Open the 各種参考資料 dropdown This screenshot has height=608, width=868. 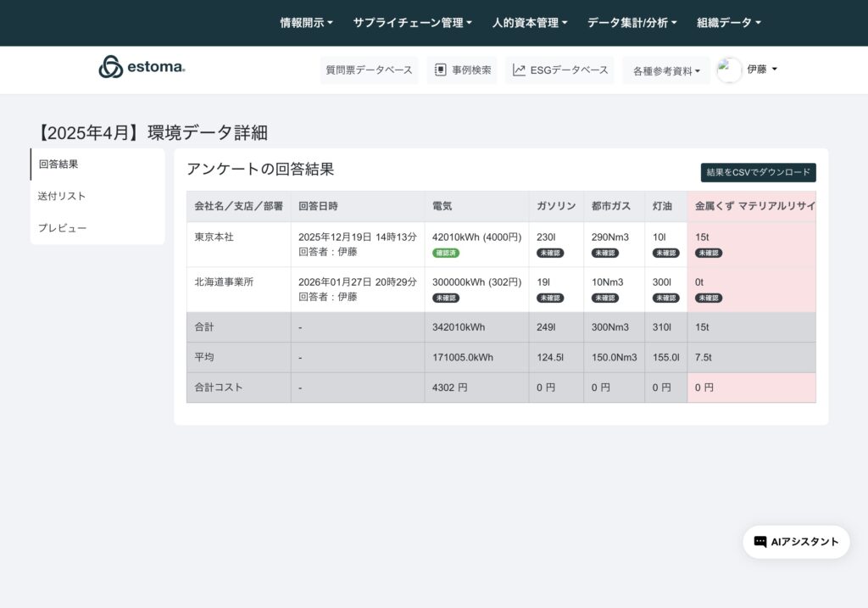click(666, 71)
